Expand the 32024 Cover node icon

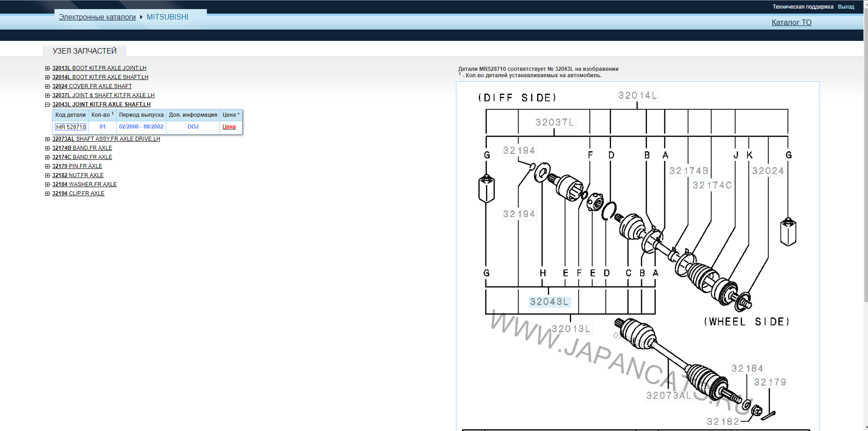pyautogui.click(x=47, y=86)
